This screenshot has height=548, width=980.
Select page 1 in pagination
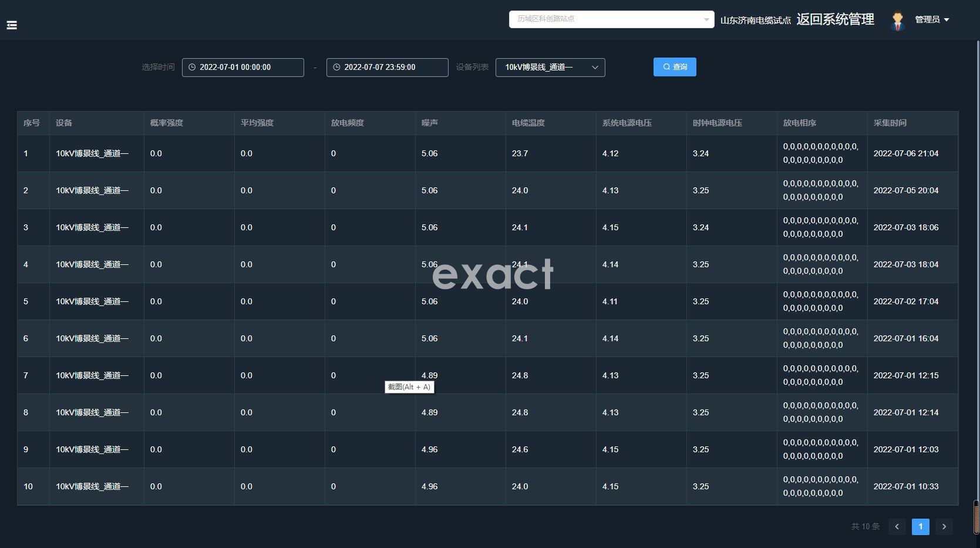[920, 527]
